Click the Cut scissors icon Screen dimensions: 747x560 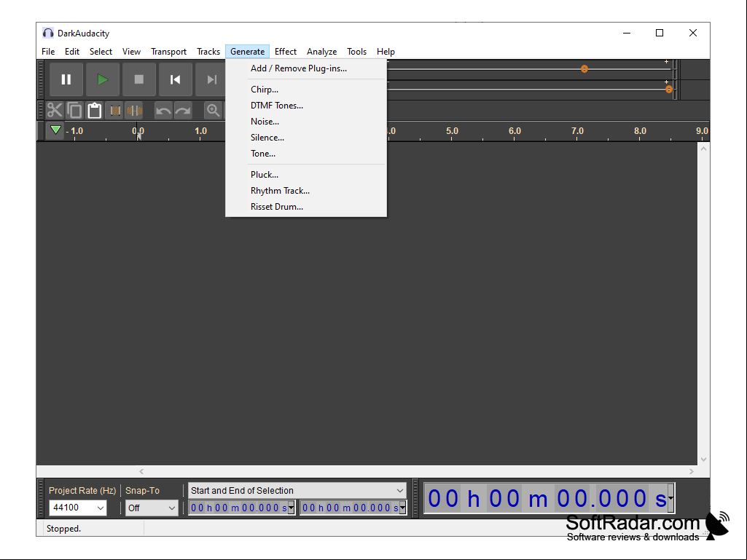click(x=55, y=111)
